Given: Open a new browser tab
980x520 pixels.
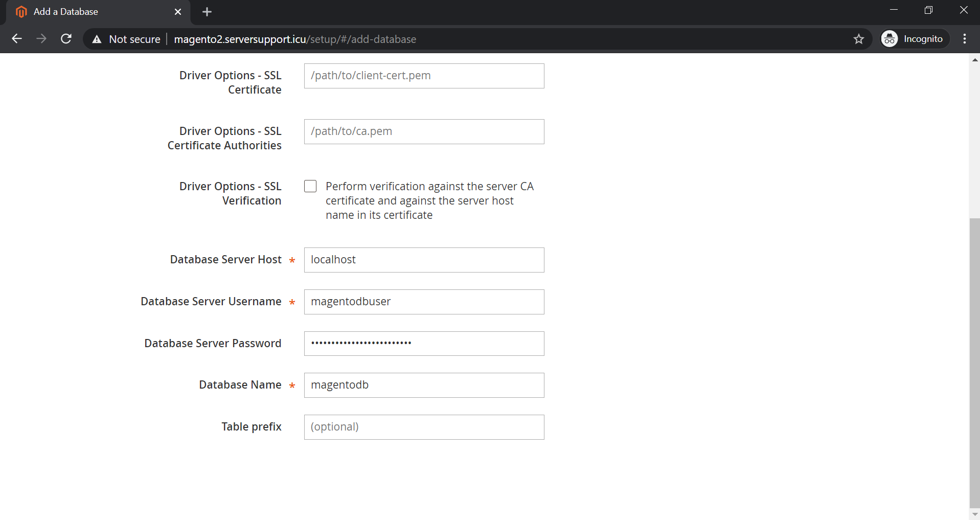Looking at the screenshot, I should click(x=207, y=12).
